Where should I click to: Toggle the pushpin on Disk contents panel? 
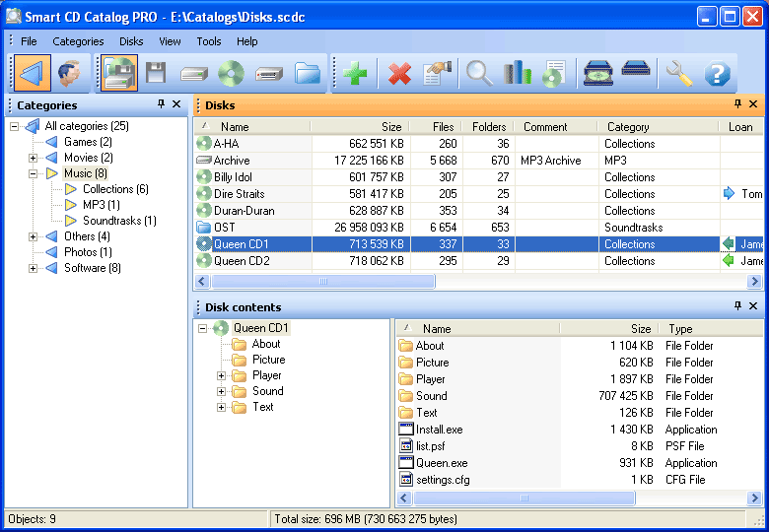tap(736, 306)
